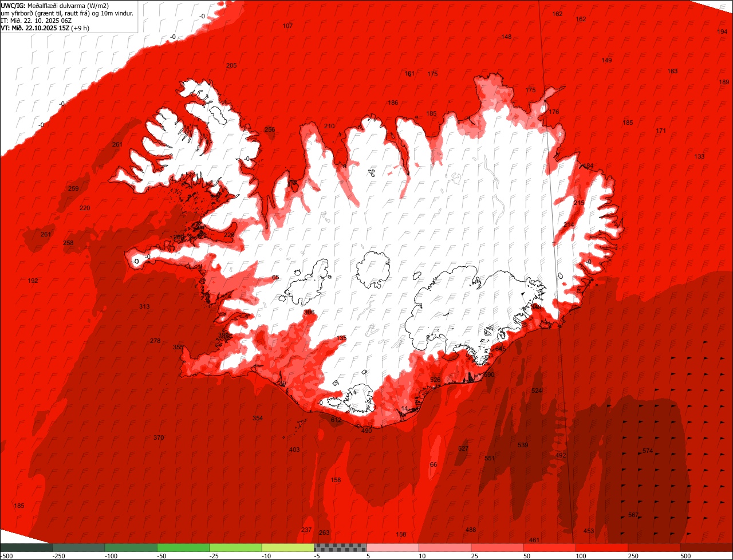Click the map value 490
This screenshot has width=733, height=560.
pyautogui.click(x=366, y=431)
